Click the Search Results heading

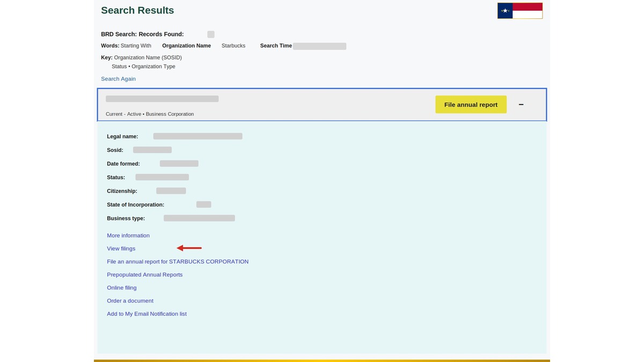coord(137,10)
